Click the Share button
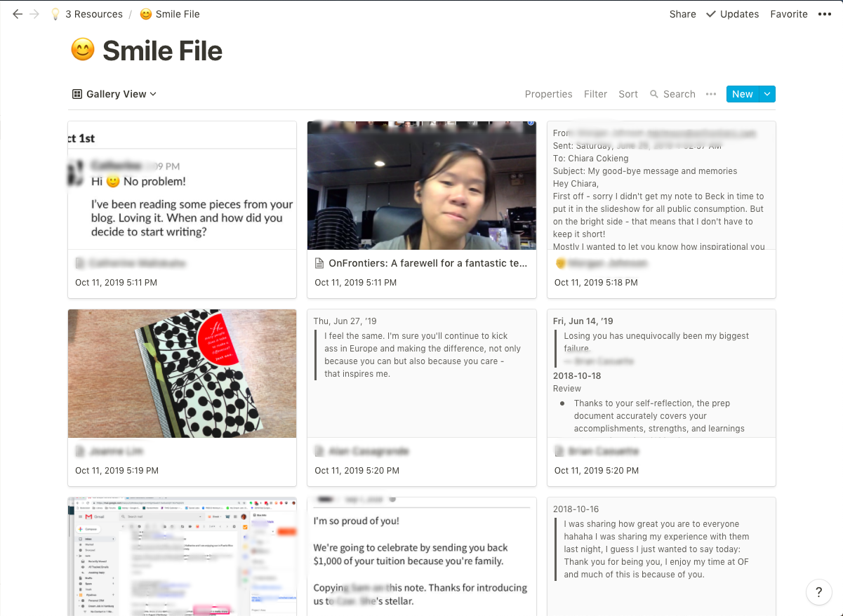This screenshot has height=616, width=843. pyautogui.click(x=682, y=13)
